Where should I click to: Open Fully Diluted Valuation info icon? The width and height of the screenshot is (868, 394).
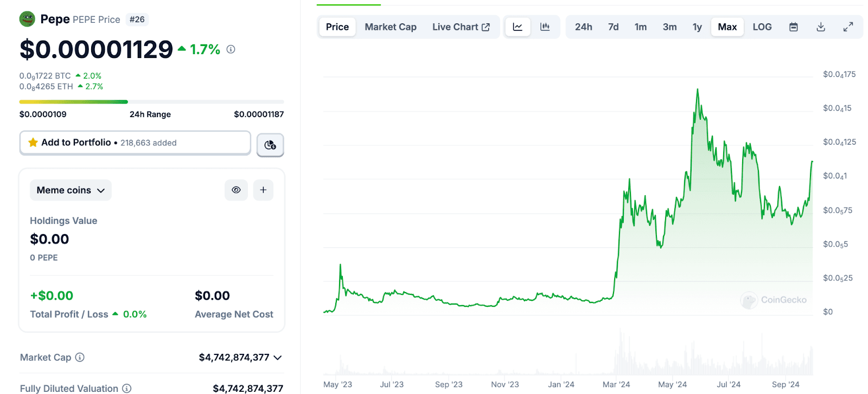[x=126, y=388]
